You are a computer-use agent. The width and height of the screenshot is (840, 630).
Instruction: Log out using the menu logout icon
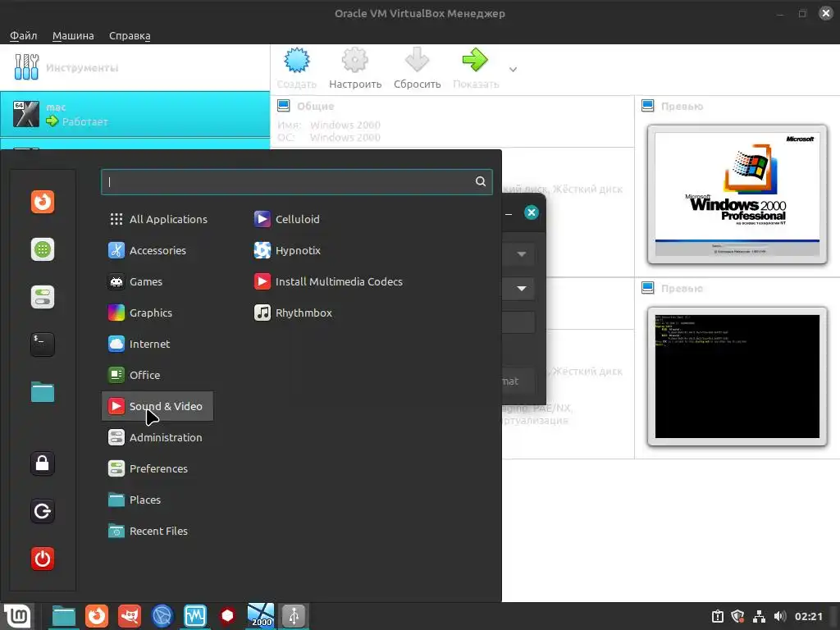(x=43, y=511)
